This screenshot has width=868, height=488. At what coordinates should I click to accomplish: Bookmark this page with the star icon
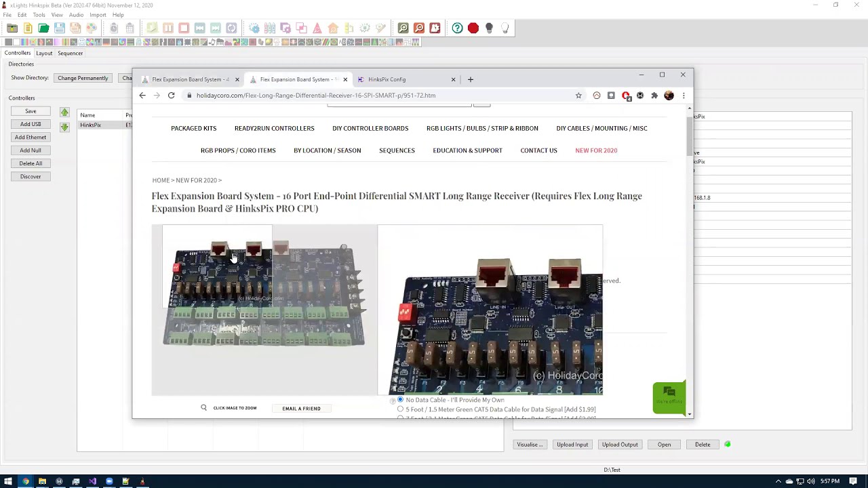pos(578,96)
